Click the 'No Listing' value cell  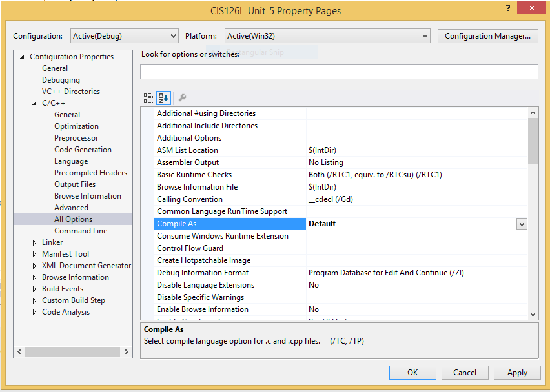click(x=417, y=162)
